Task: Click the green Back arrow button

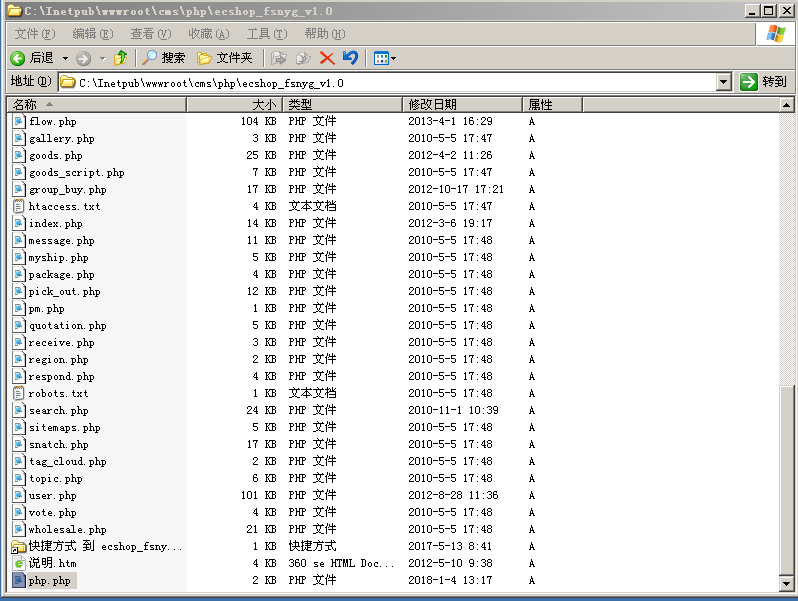Action: pyautogui.click(x=17, y=59)
